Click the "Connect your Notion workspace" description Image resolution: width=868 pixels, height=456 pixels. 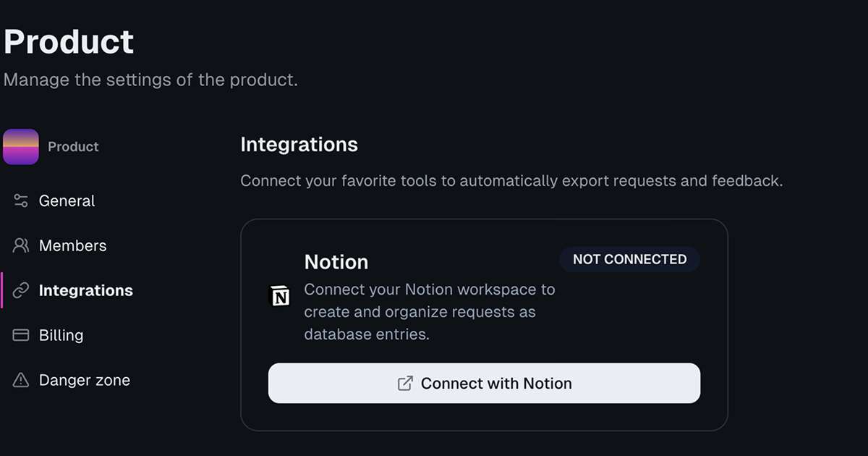(x=430, y=312)
